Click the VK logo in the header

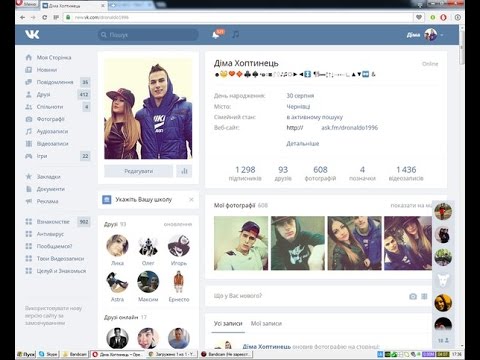(x=32, y=34)
